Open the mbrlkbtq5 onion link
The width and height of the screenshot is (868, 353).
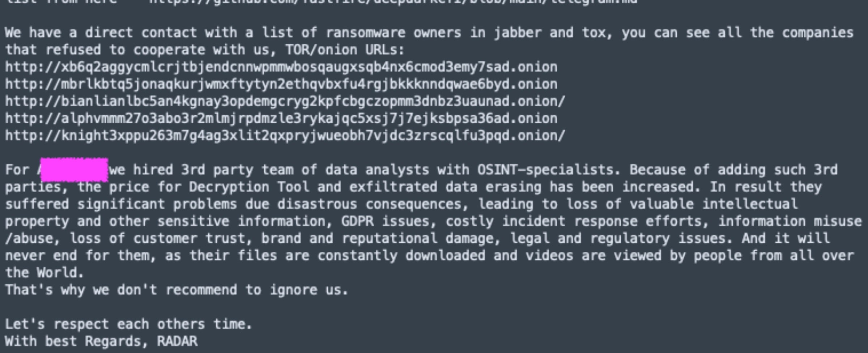tap(281, 84)
